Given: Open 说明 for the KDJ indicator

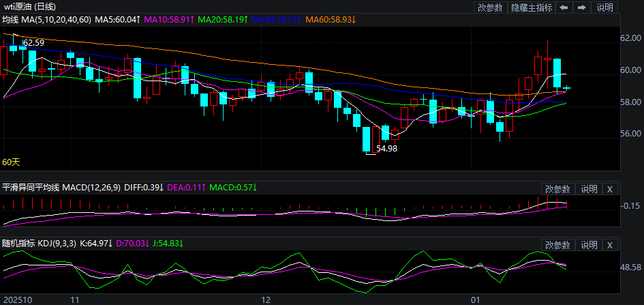Looking at the screenshot, I should (x=588, y=245).
